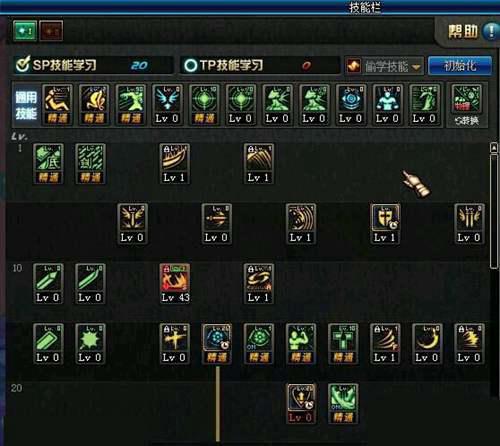Click the Lv 43 red crown skill icon
500x446 pixels.
pos(175,283)
